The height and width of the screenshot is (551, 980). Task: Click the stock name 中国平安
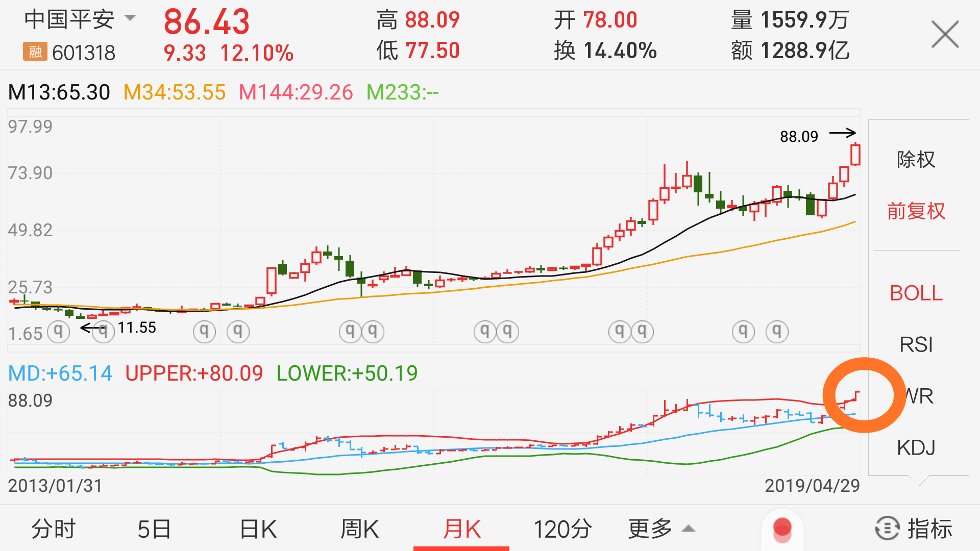pyautogui.click(x=69, y=19)
